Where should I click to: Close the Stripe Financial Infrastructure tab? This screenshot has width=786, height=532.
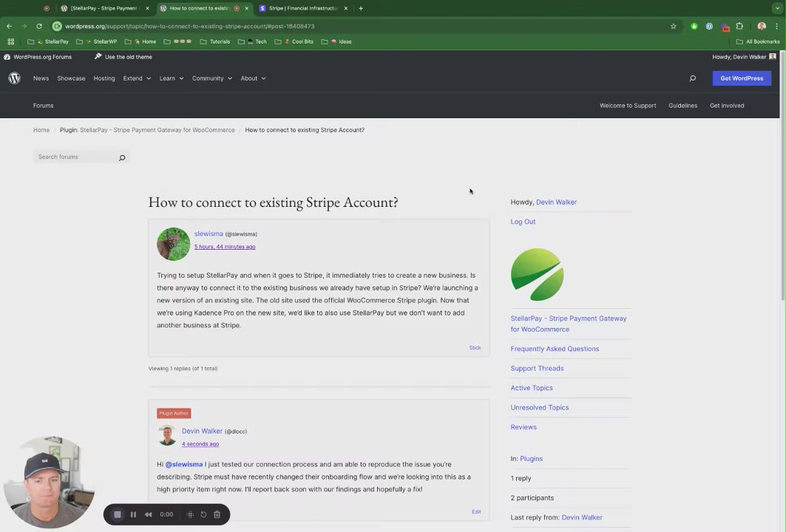[346, 9]
